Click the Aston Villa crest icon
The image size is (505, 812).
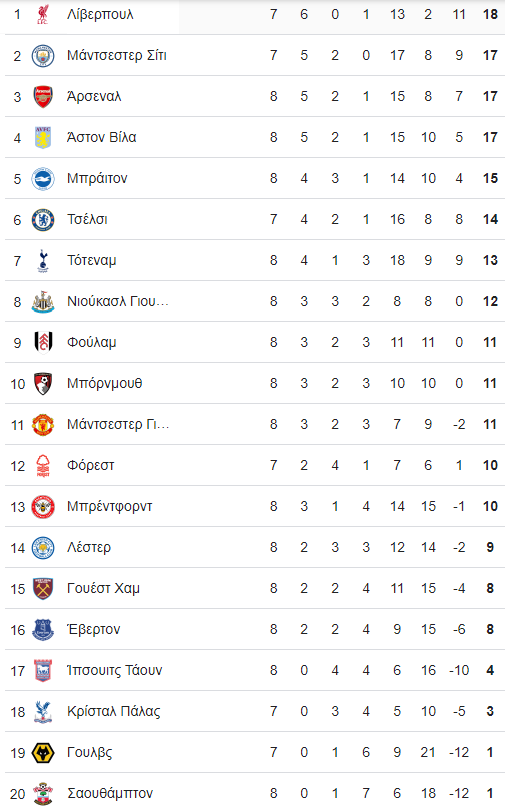43,137
